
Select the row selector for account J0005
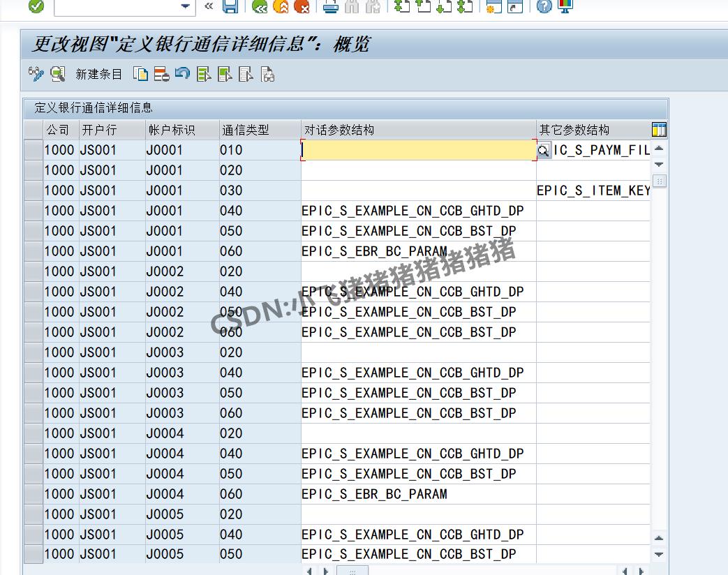tap(32, 514)
